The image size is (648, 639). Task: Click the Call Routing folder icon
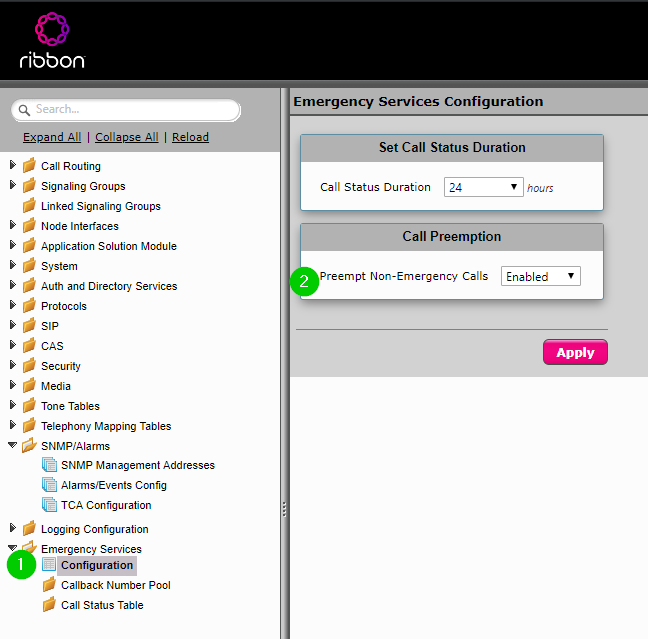(x=29, y=165)
